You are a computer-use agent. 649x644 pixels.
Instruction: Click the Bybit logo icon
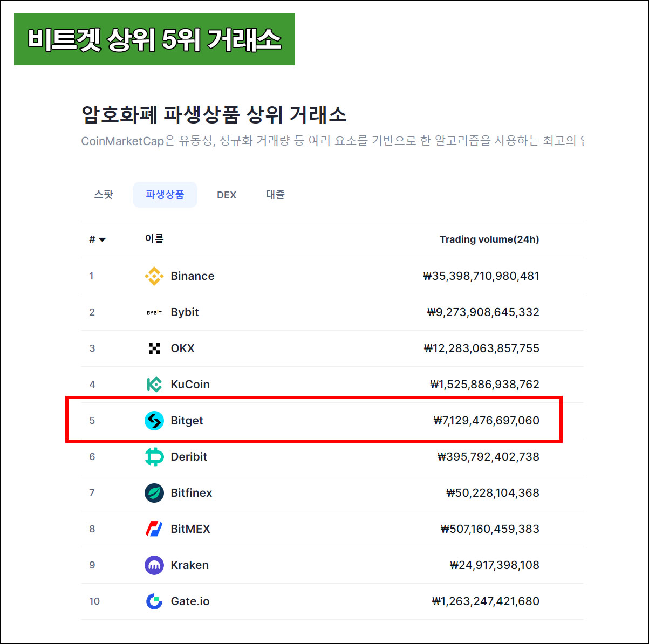point(154,312)
